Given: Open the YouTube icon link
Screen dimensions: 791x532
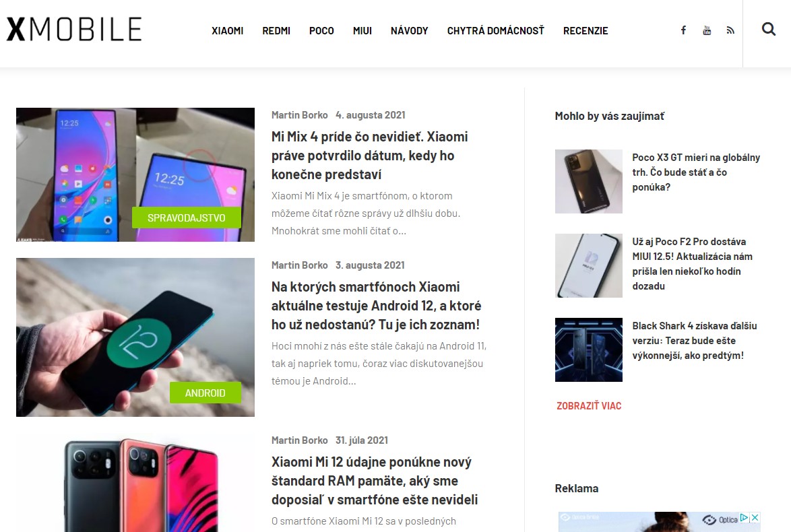Looking at the screenshot, I should click(707, 30).
